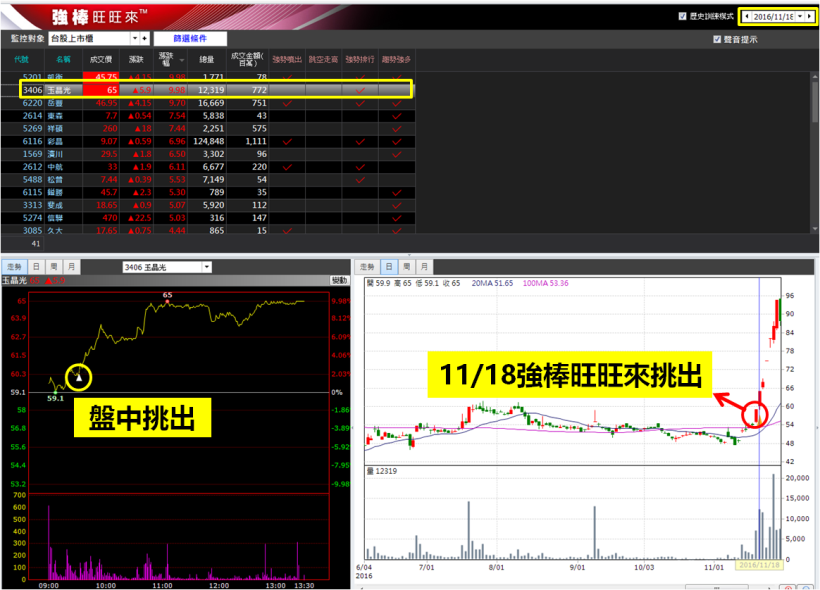The height and width of the screenshot is (590, 820).
Task: Select stock code 5488 in the list
Action: (x=32, y=179)
